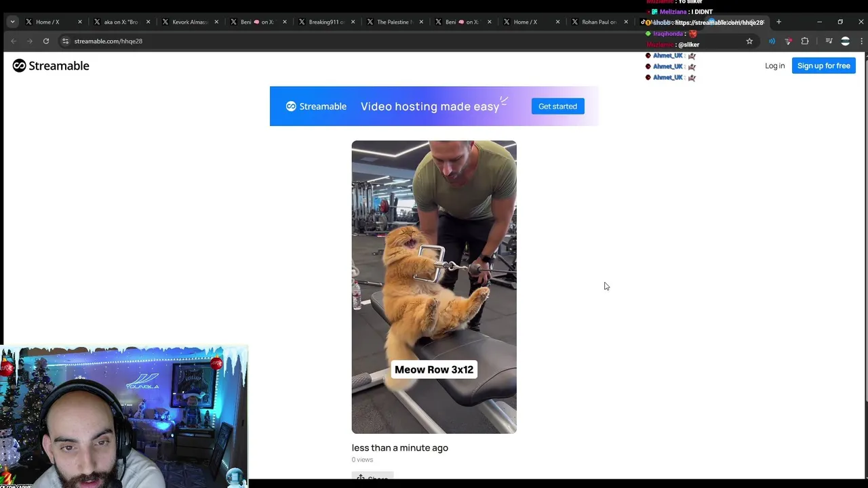Screen dimensions: 868x488
Task: Click the '0 views' count text
Action: [x=362, y=460]
